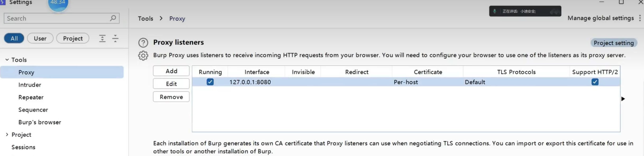Click the collapse all sections icon
Image resolution: width=644 pixels, height=156 pixels.
pos(115,39)
